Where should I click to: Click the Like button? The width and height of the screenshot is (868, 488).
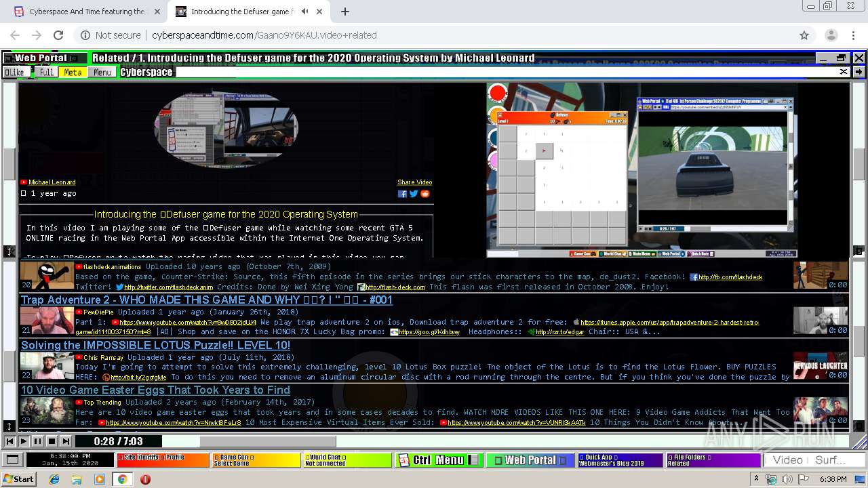pos(15,73)
